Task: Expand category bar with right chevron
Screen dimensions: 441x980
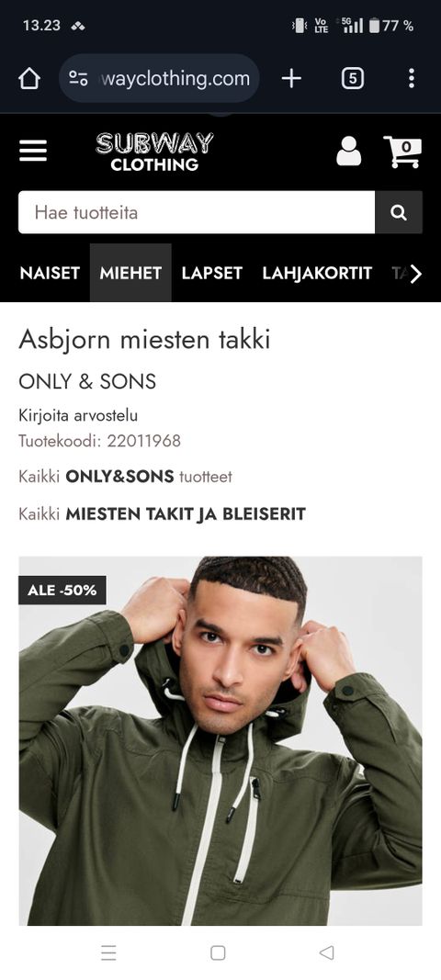Action: [416, 274]
